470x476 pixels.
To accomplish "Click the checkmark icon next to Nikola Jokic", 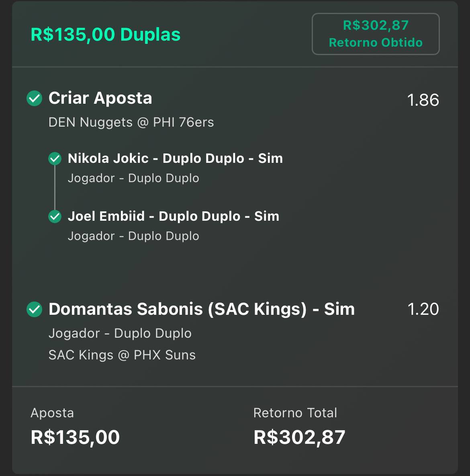I will pos(55,158).
